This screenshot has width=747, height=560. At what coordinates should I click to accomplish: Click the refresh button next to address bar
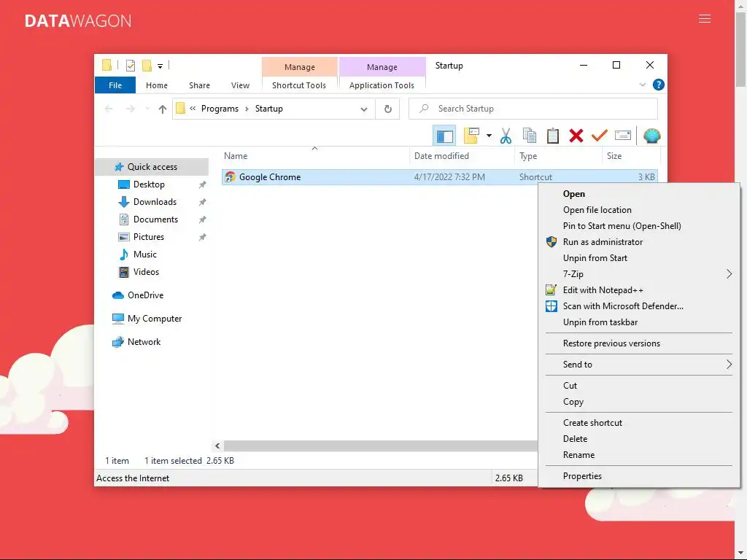[388, 109]
